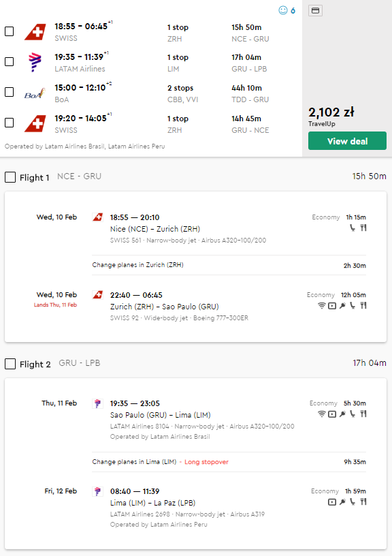Viewport: 392px width, 556px height.
Task: Click the entertainment icon on the Lima–La Paz leg
Action: 332,501
